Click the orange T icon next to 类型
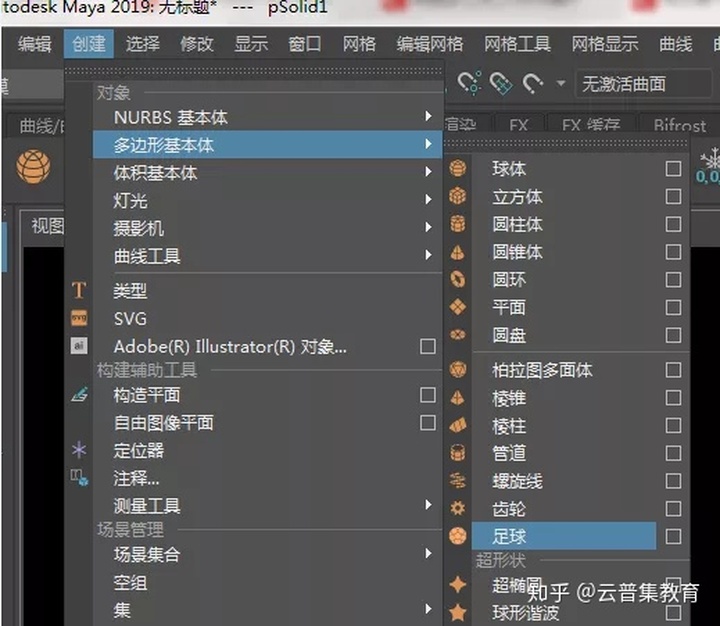This screenshot has height=626, width=720. pyautogui.click(x=79, y=290)
